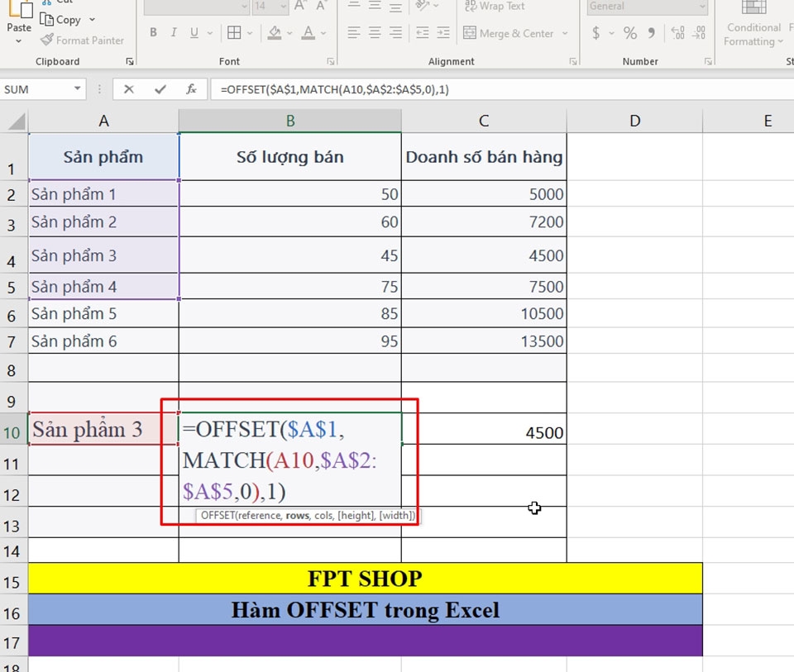Click cell with value 10500
This screenshot has width=794, height=672.
484,314
